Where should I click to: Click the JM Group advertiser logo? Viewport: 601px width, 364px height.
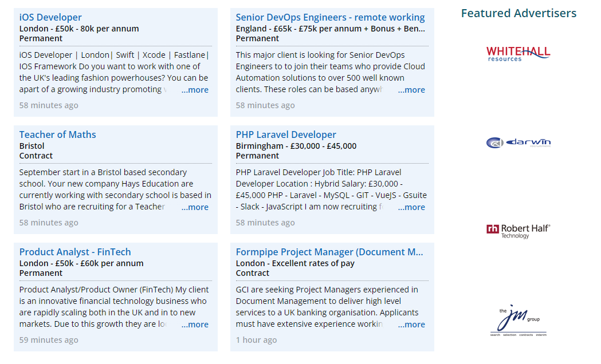518,322
